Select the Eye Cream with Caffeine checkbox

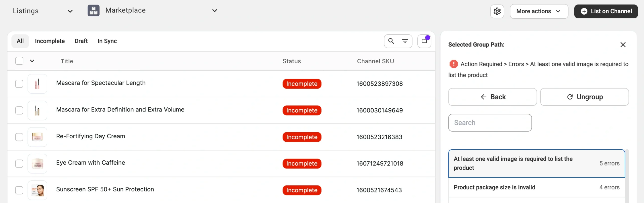coord(19,164)
